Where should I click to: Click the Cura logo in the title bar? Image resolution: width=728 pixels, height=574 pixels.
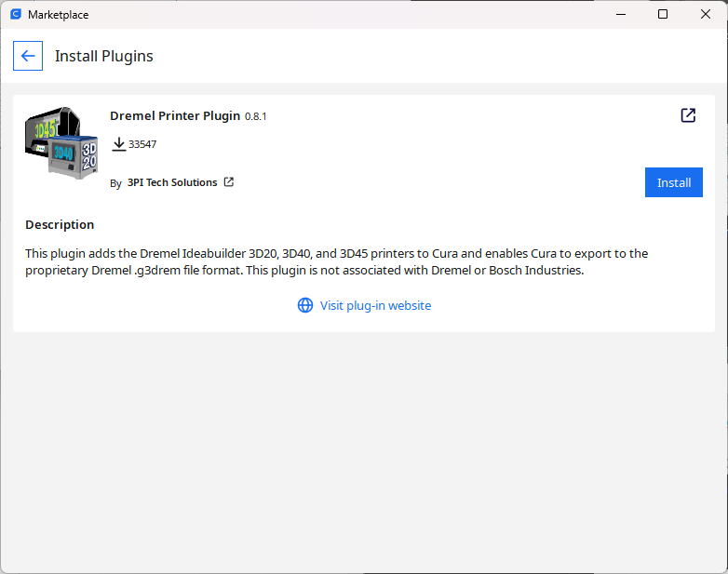click(16, 14)
